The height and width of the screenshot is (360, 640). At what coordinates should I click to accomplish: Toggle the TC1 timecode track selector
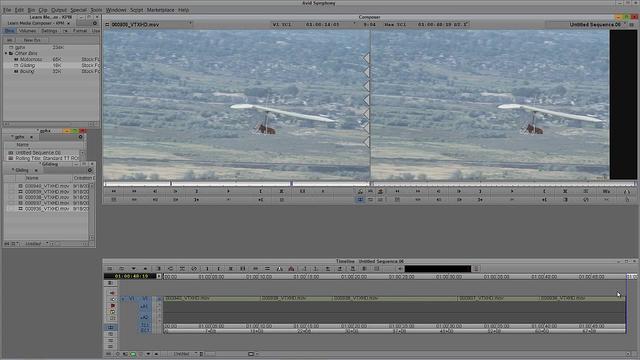(145, 325)
